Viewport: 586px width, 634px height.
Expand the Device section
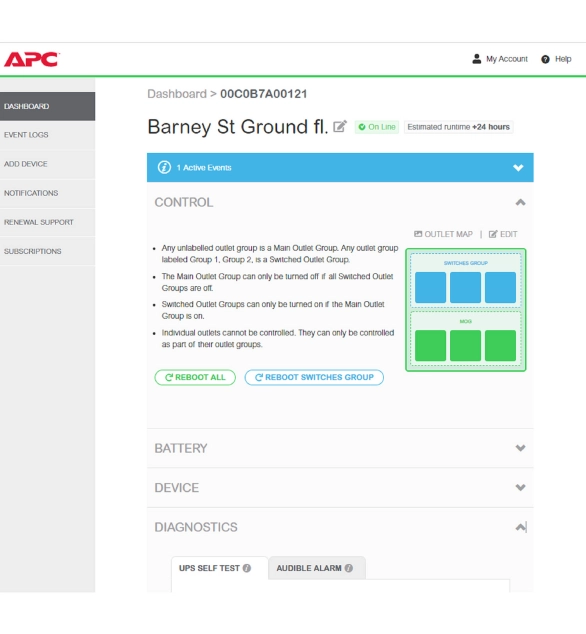point(520,488)
